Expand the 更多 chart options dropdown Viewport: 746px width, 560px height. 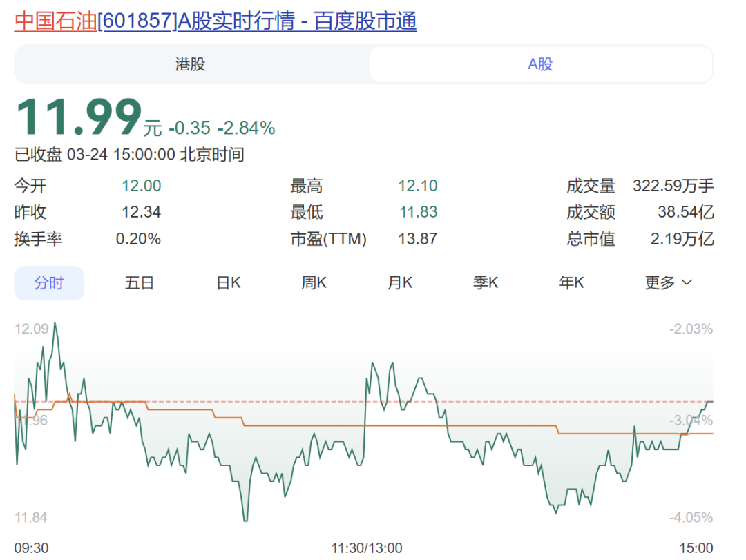coord(668,283)
